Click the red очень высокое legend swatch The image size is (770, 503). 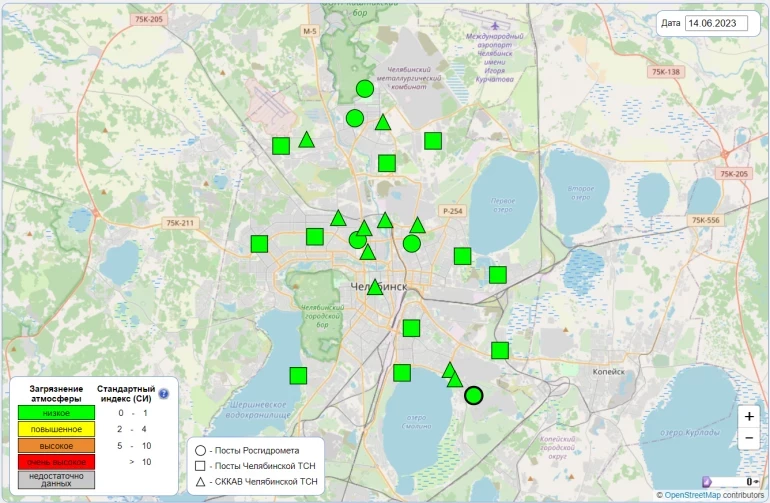(56, 462)
